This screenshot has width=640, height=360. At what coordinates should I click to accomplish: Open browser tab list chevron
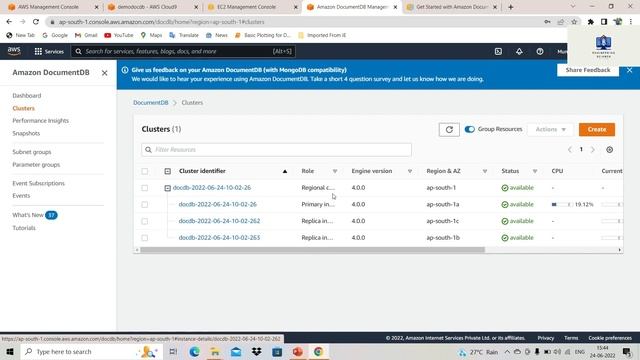click(x=573, y=7)
